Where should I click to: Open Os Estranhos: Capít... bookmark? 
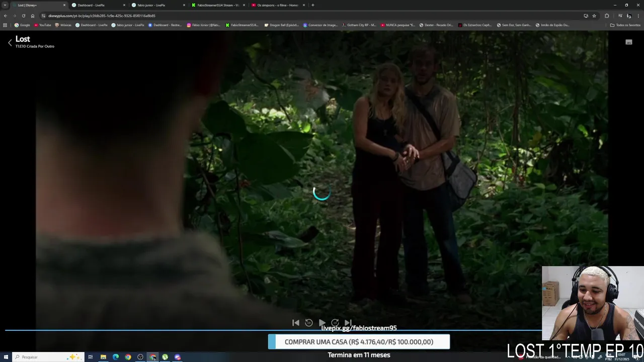coord(475,25)
